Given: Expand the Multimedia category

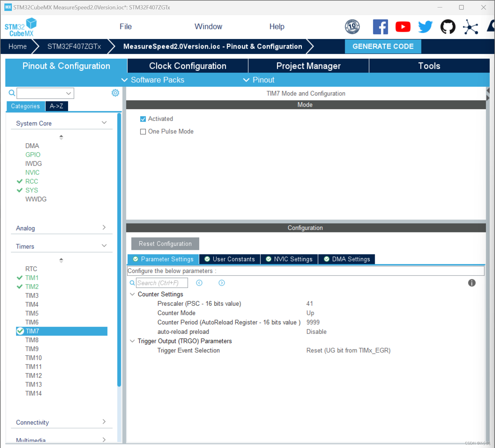Looking at the screenshot, I should (104, 440).
